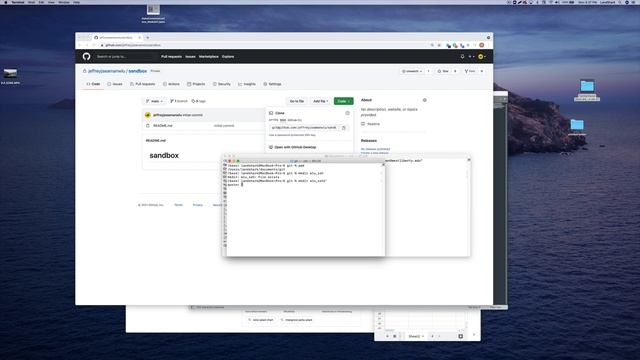Click the sandbox repository name link
640x360 pixels.
pyautogui.click(x=138, y=71)
